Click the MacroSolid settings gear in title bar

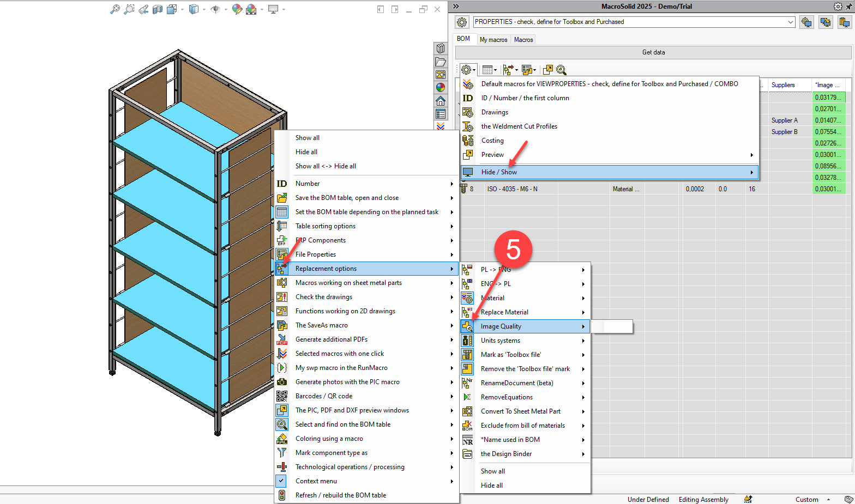[838, 7]
